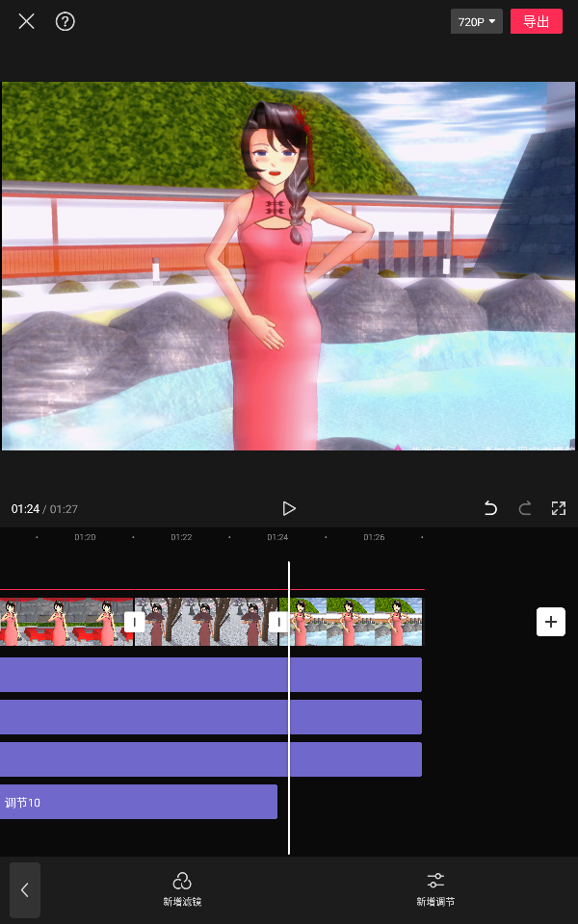Undo the last edit

490,508
